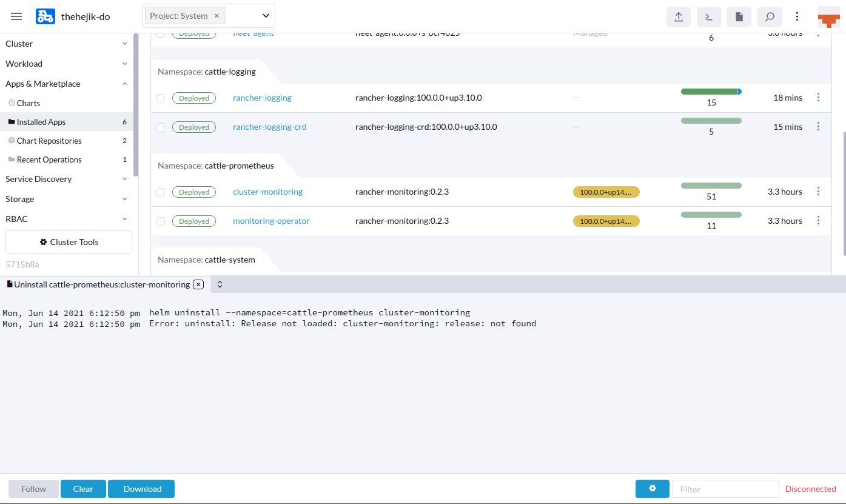Open the kubectl shell icon
Image resolution: width=846 pixels, height=504 pixels.
708,16
